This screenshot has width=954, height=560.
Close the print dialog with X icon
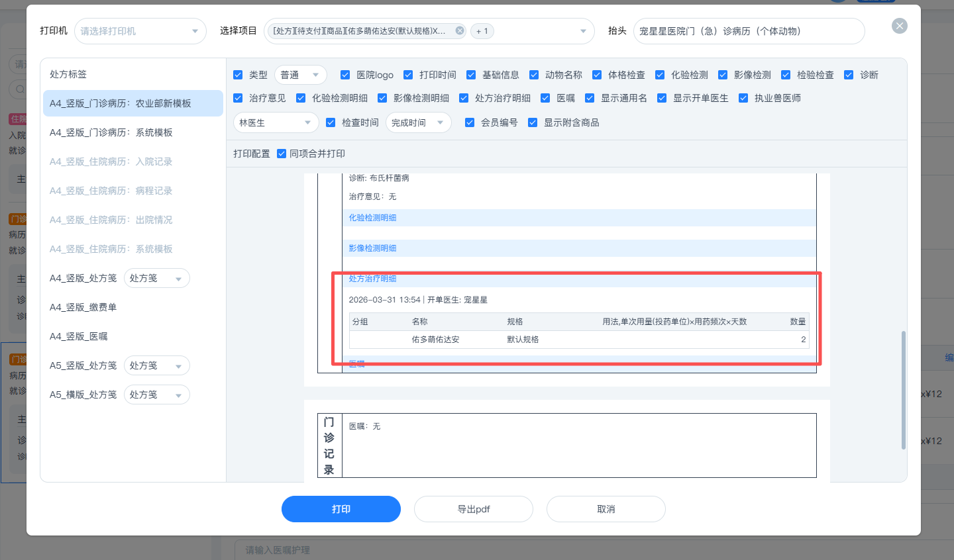[x=899, y=26]
